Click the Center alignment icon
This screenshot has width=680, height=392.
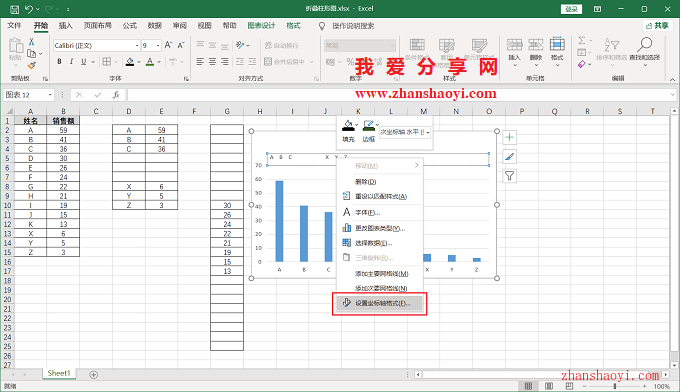(x=212, y=62)
